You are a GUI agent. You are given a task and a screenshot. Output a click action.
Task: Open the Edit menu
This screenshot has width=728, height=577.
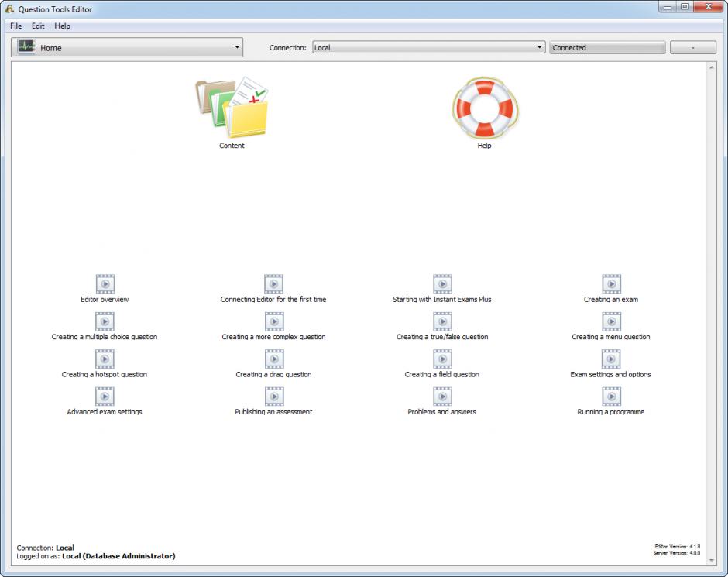(38, 26)
